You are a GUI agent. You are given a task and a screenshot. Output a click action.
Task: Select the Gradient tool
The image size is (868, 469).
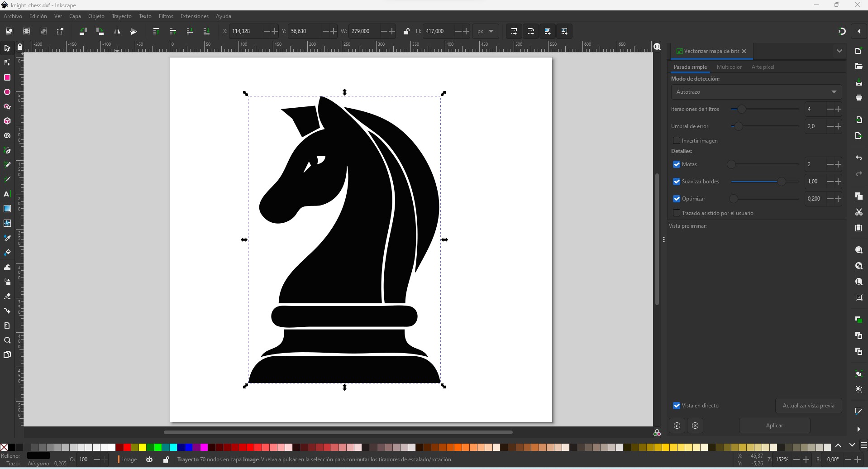pos(7,209)
